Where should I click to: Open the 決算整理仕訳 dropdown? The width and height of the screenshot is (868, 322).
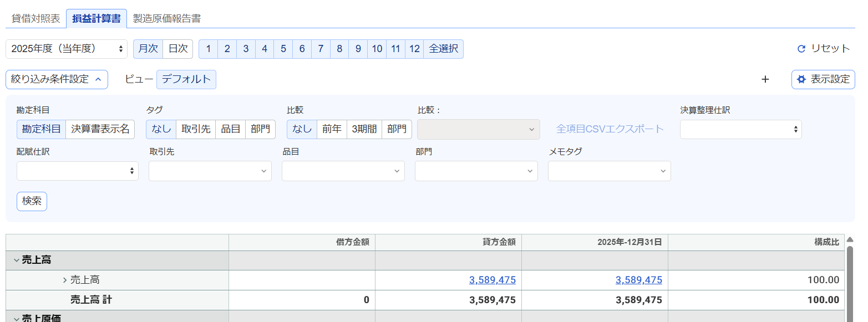(741, 129)
